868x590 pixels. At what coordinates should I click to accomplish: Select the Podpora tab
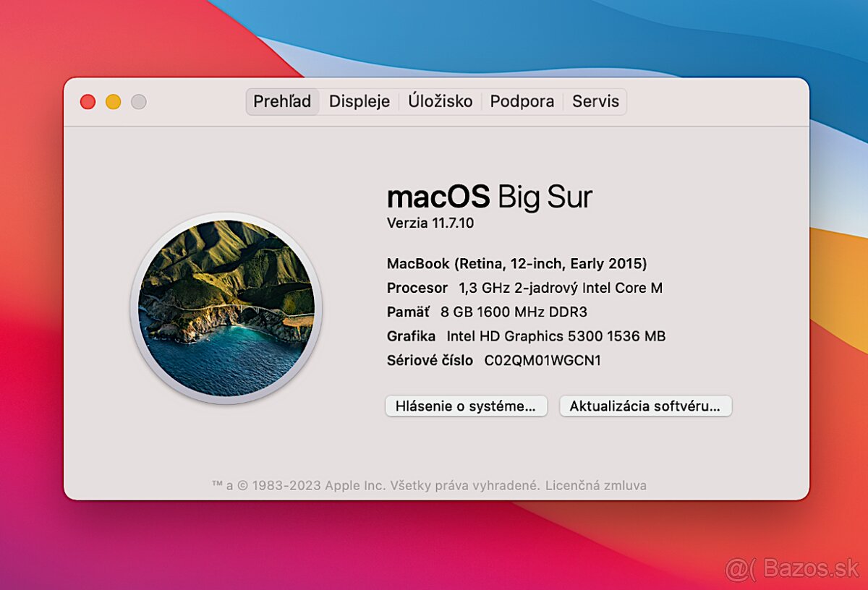click(522, 101)
